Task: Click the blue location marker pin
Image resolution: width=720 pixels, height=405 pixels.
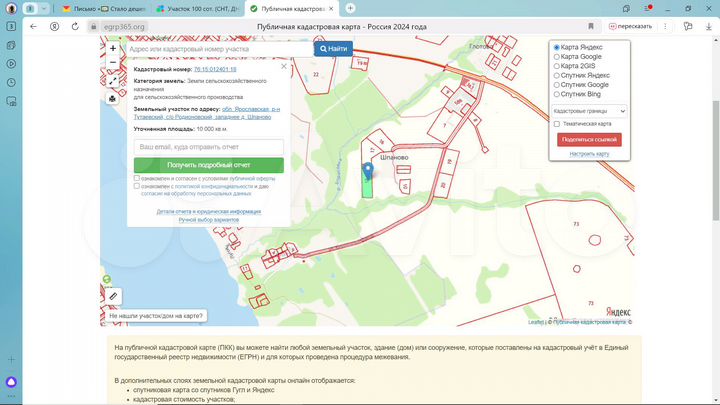Action: pyautogui.click(x=368, y=171)
